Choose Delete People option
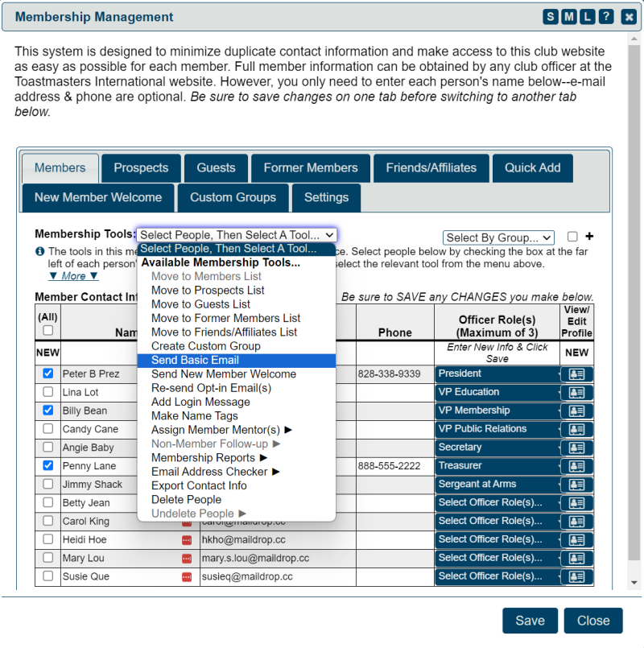The height and width of the screenshot is (648, 644). (x=237, y=500)
